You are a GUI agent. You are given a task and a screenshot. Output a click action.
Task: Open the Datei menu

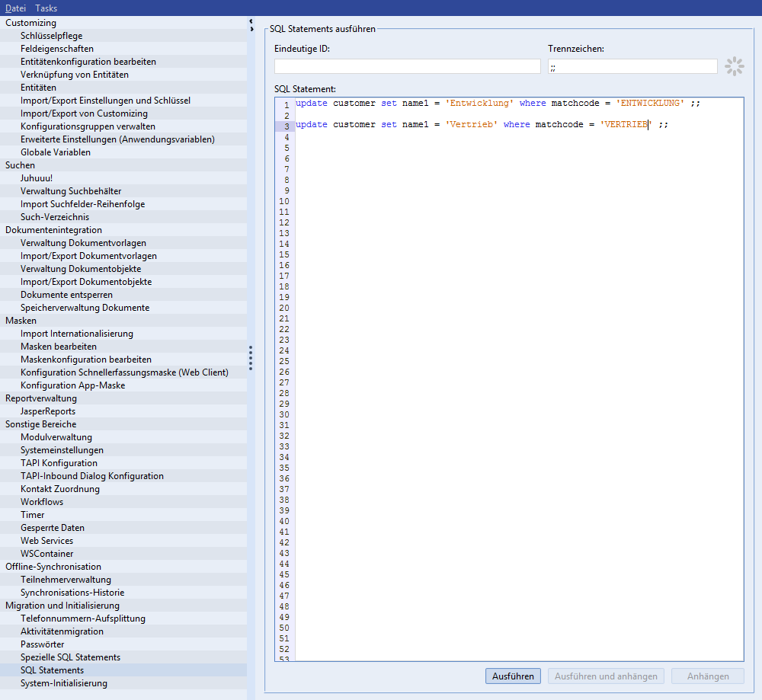coord(15,8)
